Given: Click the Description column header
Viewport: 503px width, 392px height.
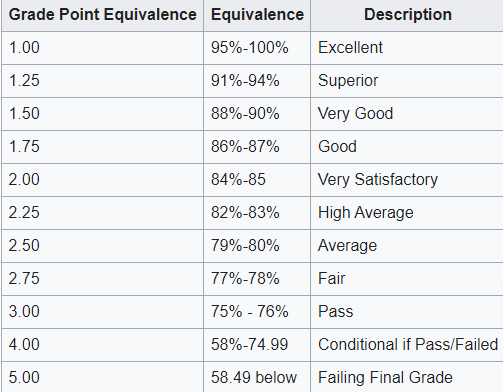Looking at the screenshot, I should pyautogui.click(x=407, y=15).
